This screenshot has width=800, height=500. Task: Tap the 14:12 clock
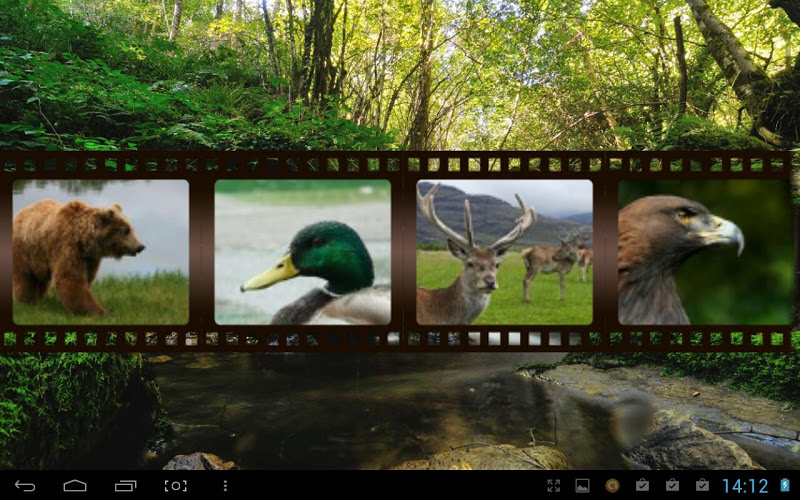click(x=745, y=486)
